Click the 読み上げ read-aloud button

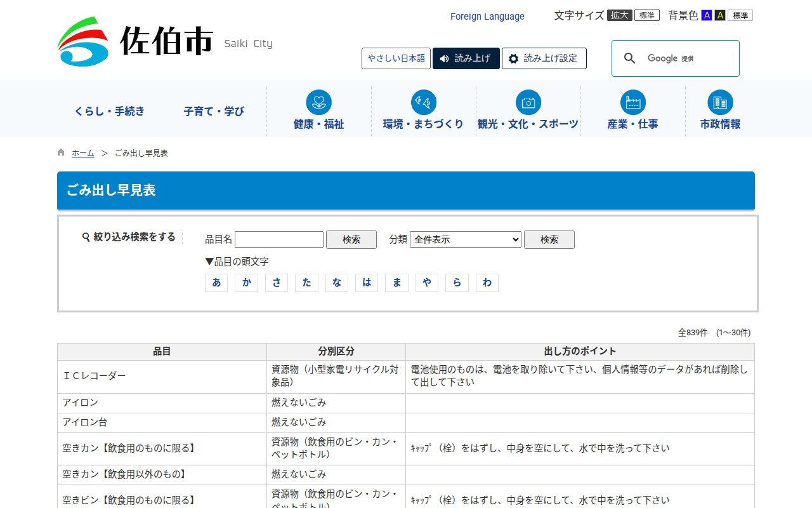tap(466, 58)
